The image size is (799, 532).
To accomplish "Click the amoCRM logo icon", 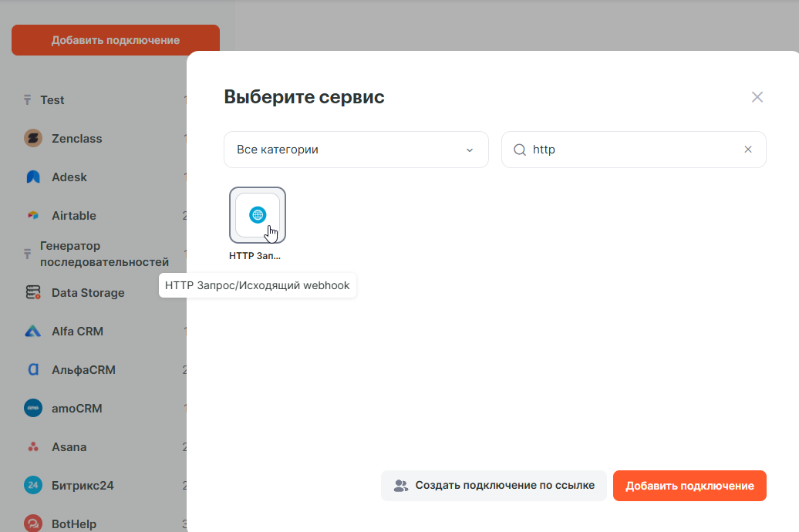I will 33,409.
